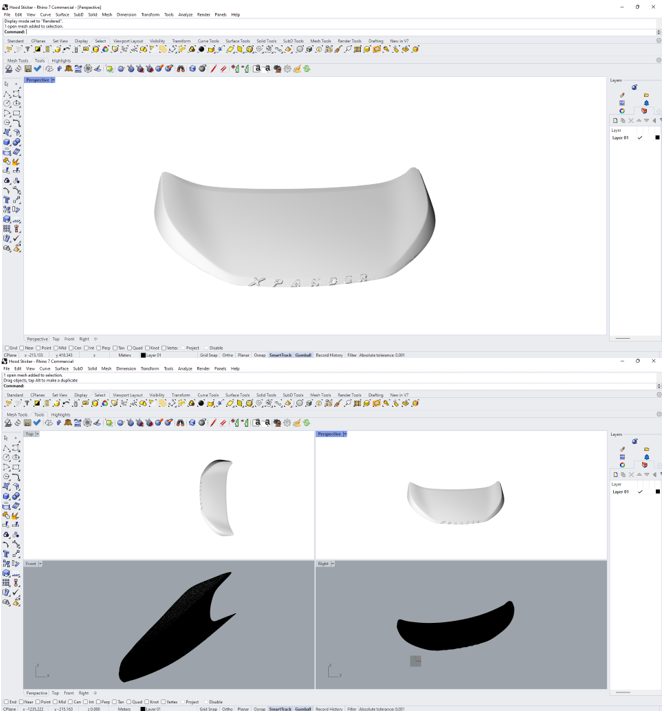Open the Analyze menu in lower window
The width and height of the screenshot is (664, 716).
click(185, 369)
